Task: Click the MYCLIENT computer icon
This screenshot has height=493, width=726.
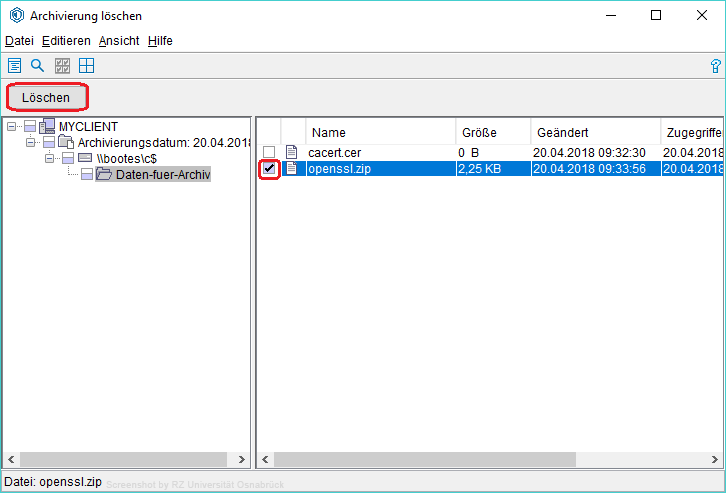Action: pyautogui.click(x=48, y=126)
